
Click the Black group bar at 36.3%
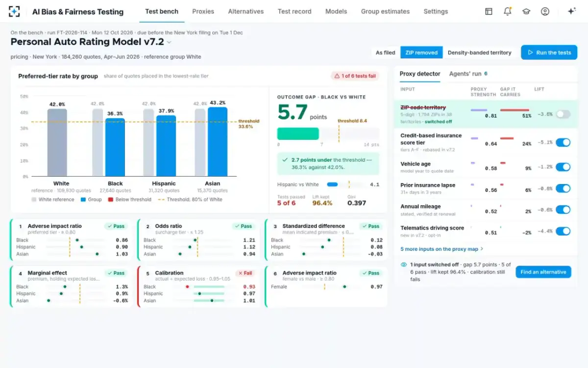[115, 147]
